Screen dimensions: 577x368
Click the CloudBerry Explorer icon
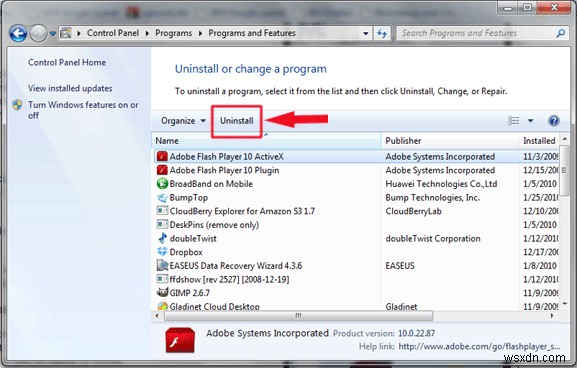pos(162,211)
